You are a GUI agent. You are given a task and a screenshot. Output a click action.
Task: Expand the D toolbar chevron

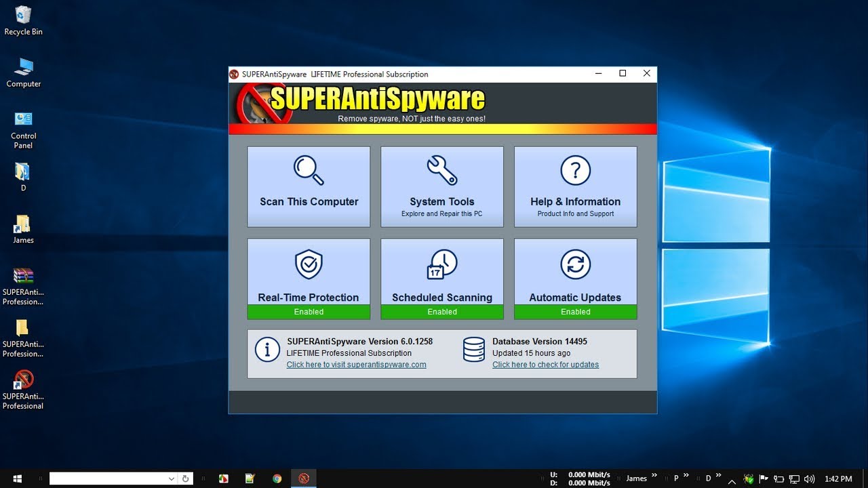pyautogui.click(x=718, y=476)
